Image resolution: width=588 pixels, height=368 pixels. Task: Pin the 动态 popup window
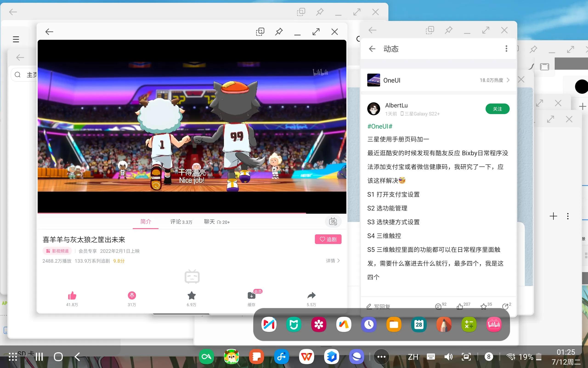448,30
